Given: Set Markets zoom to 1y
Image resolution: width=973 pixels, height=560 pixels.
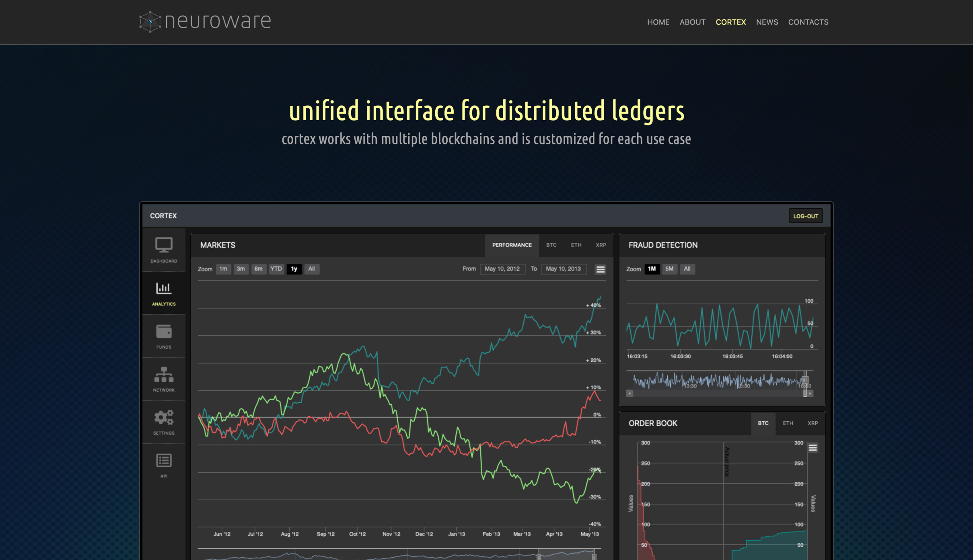Looking at the screenshot, I should 294,269.
